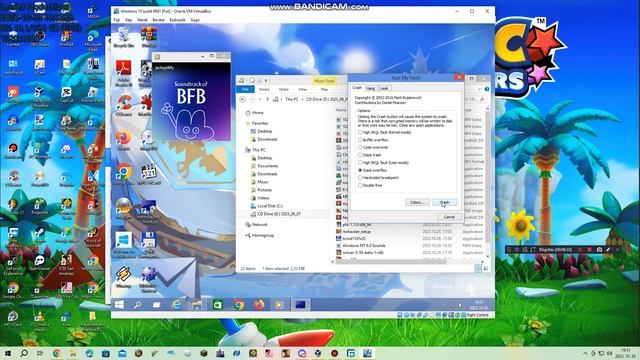Open Local Disk (C:) in navigation pane
Viewport: 640px width, 360px height.
pos(267,206)
